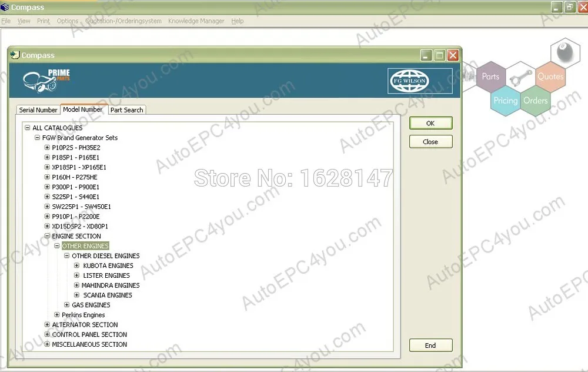
Task: Collapse the ALL CATALOGUES node
Action: pyautogui.click(x=28, y=128)
